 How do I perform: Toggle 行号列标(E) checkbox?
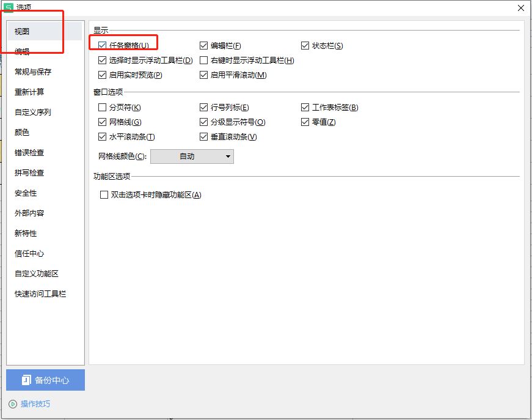(203, 107)
